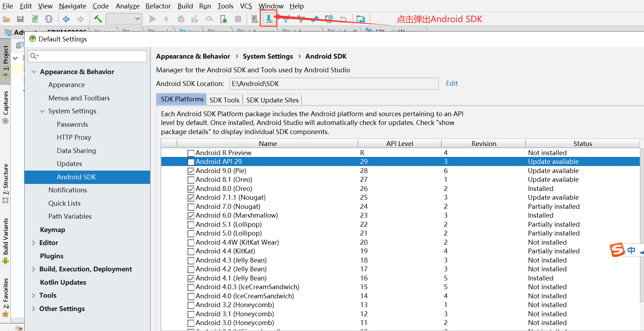Sort by the API Level column header

pos(400,144)
